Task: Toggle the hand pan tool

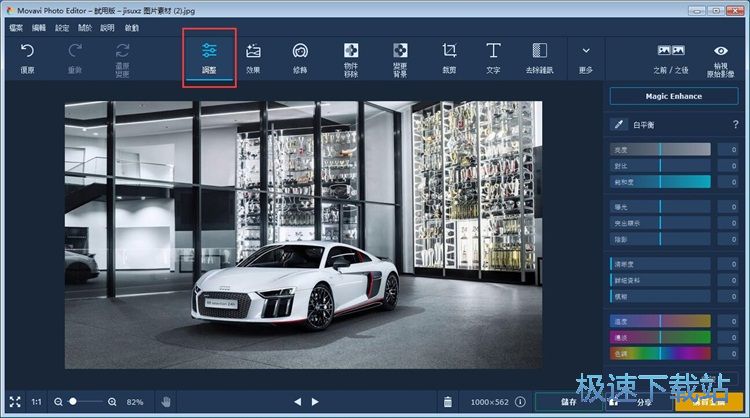Action: click(x=166, y=402)
